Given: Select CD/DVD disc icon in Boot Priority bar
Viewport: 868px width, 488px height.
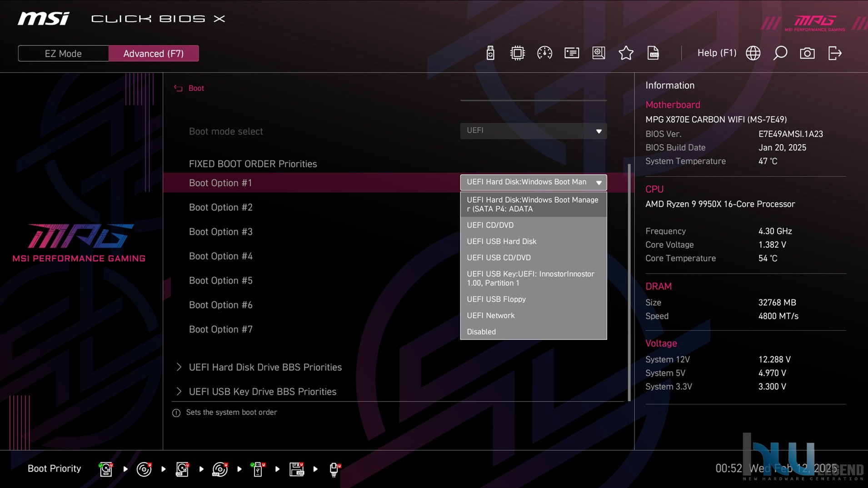Looking at the screenshot, I should 144,469.
